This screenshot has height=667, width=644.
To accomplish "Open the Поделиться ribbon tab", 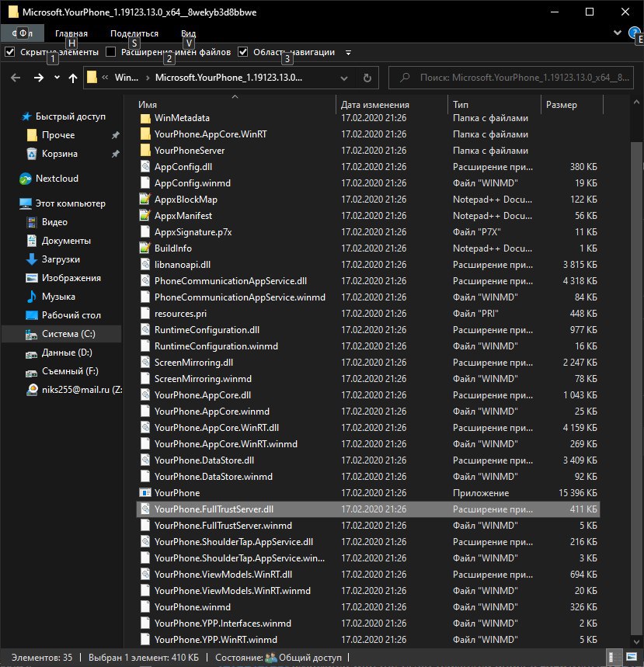I will point(134,33).
